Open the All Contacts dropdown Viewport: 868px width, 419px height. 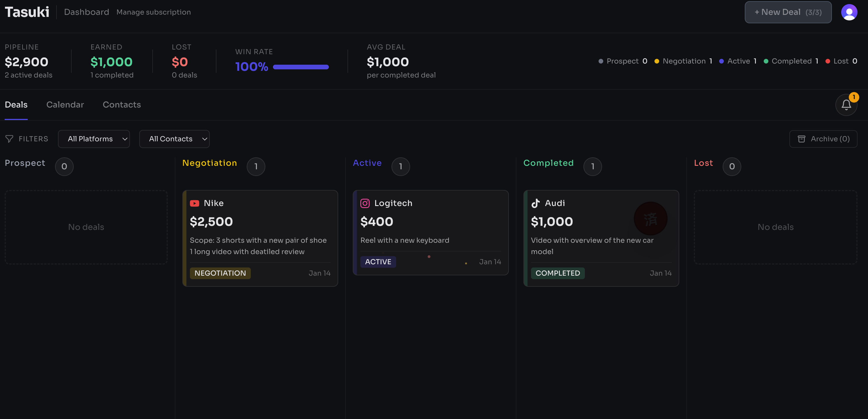174,138
